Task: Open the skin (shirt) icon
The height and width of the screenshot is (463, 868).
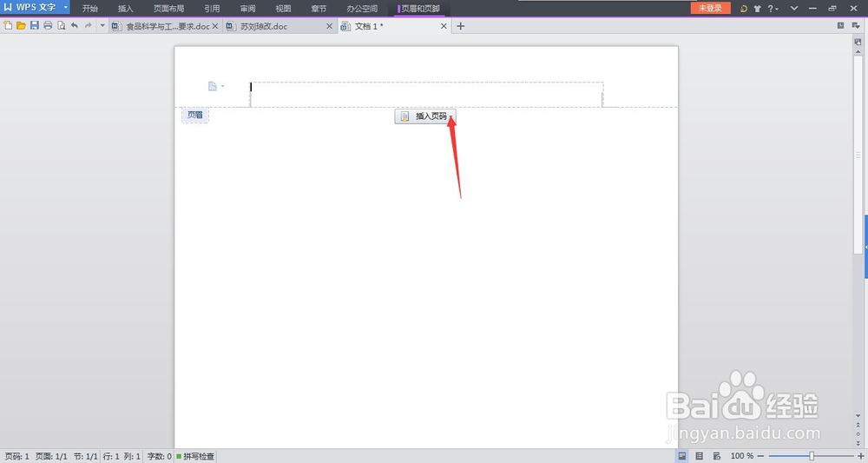Action: pos(757,9)
